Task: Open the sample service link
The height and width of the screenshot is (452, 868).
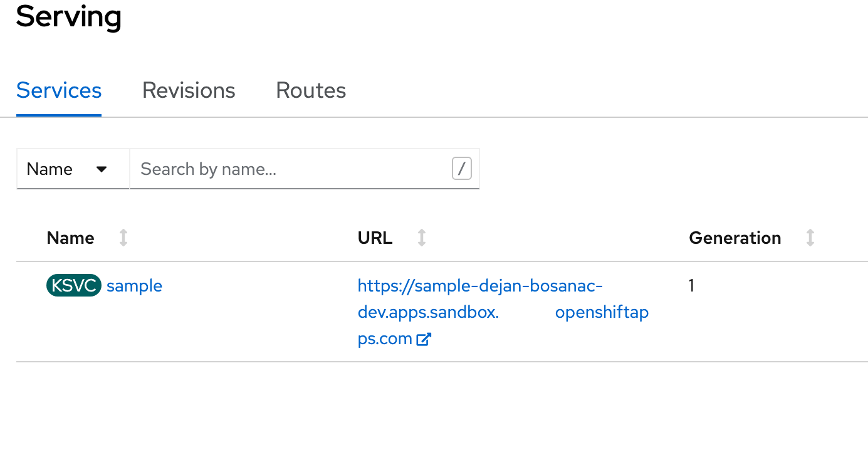Action: 134,286
